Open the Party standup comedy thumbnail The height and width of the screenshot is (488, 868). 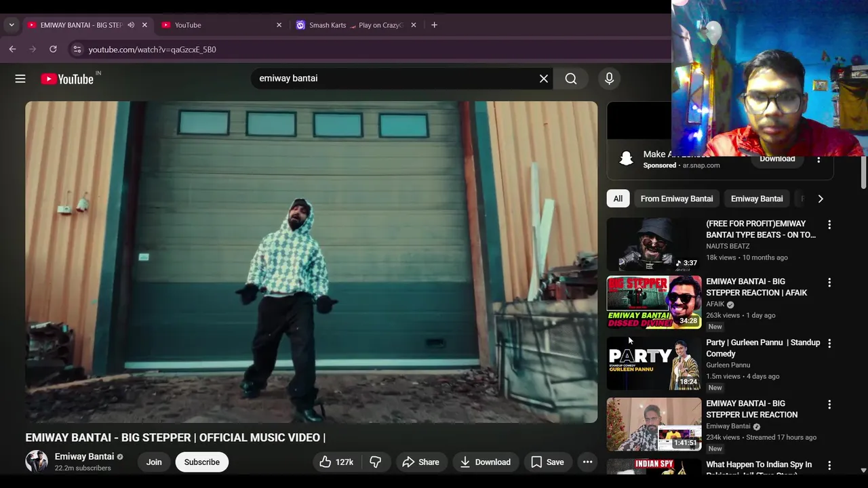click(x=654, y=363)
